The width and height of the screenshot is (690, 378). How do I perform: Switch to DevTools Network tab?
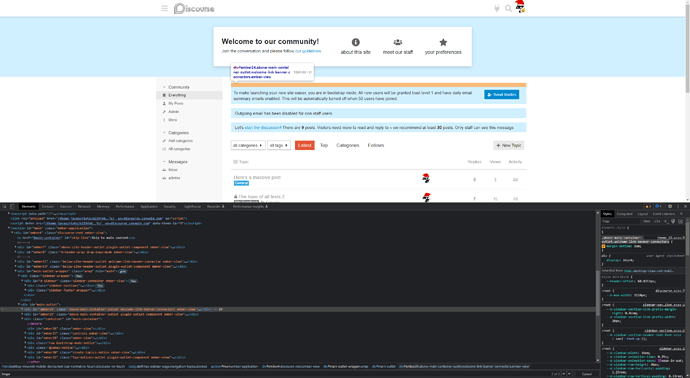[84, 206]
